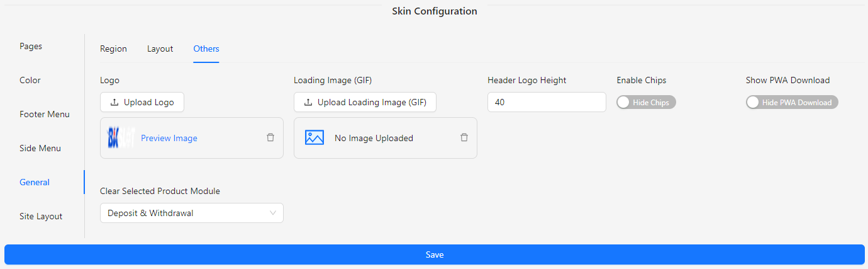This screenshot has height=269, width=868.
Task: Open the Preview Image link
Action: (x=169, y=138)
